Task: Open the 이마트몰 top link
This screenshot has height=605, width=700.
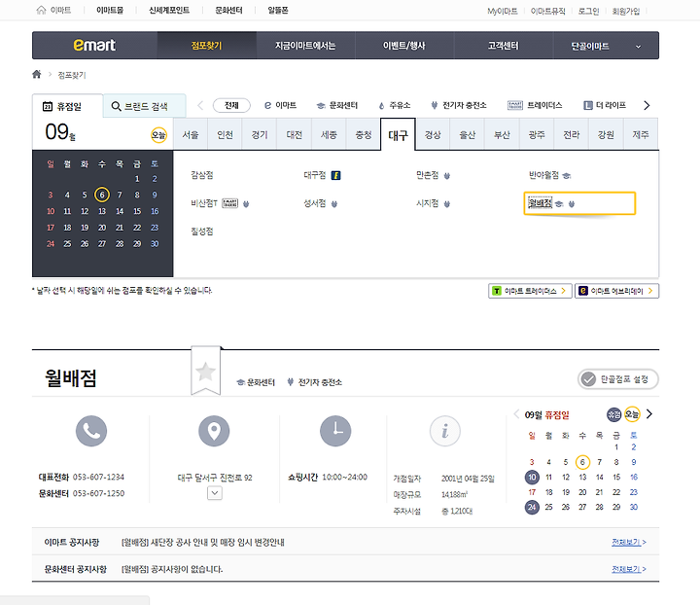Action: (110, 11)
